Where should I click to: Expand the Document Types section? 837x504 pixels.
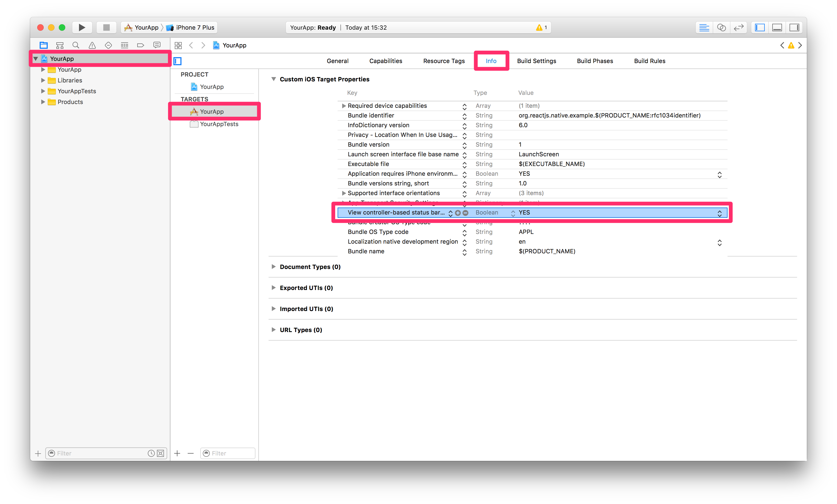click(x=273, y=267)
